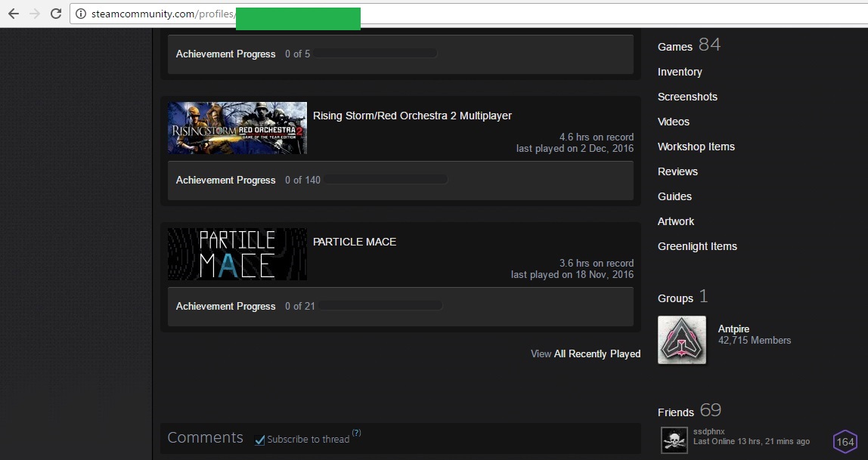View site information icon in address bar

(x=81, y=14)
